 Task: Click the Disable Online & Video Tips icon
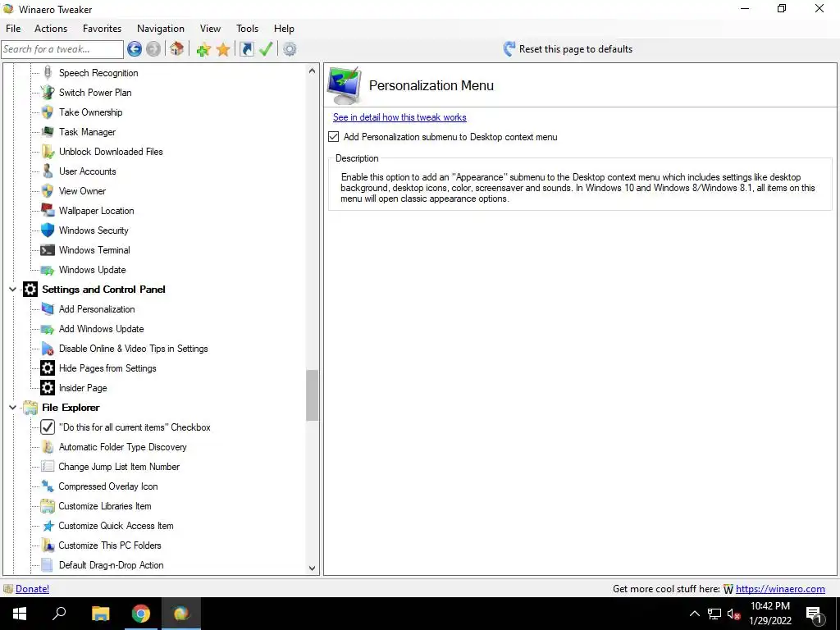(x=48, y=349)
